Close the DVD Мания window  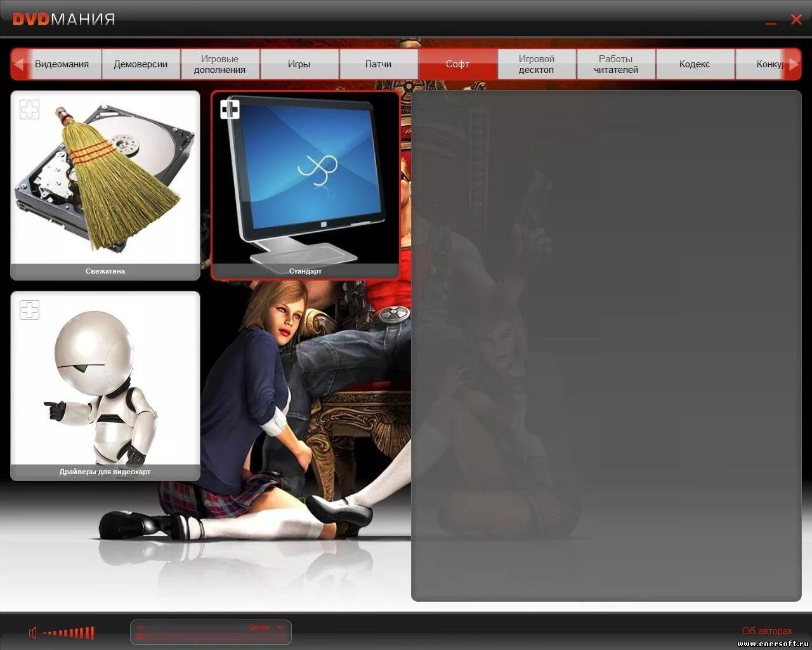pos(796,20)
